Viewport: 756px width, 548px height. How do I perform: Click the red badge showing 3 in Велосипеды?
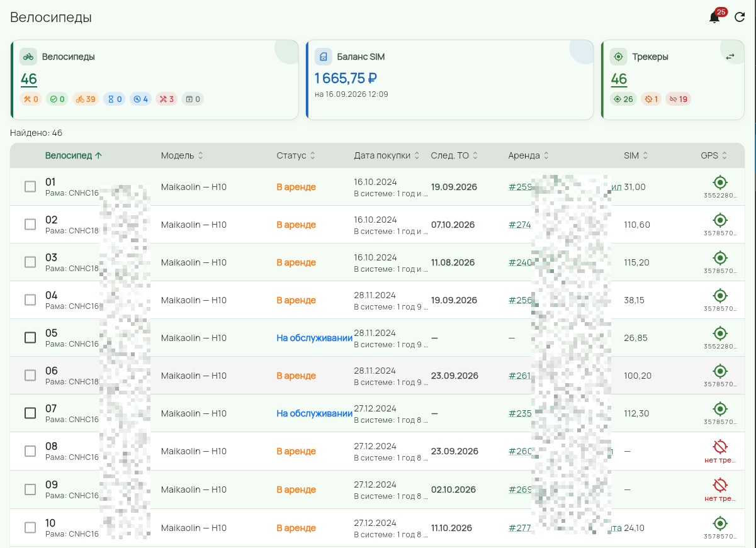[167, 99]
